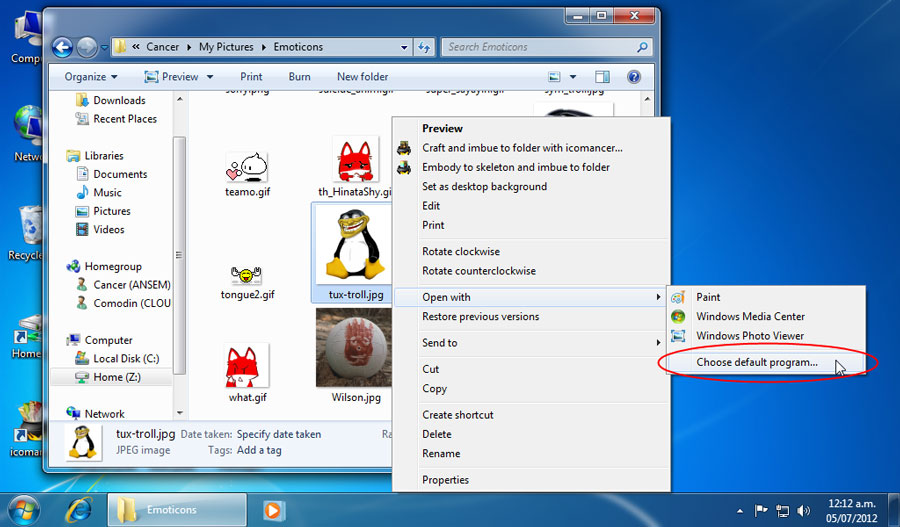Expand the Preview dropdown arrow

click(x=210, y=77)
